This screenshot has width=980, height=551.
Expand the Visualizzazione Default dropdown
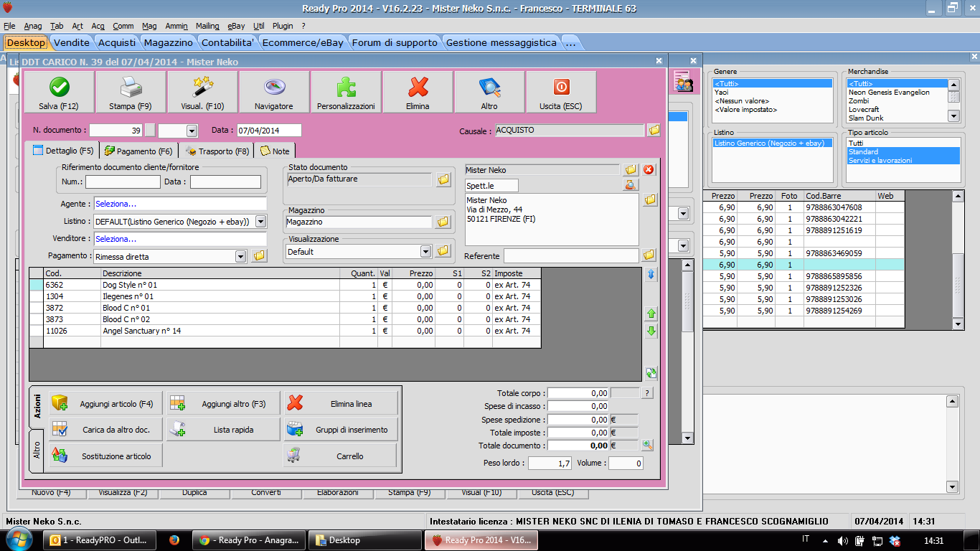click(x=425, y=252)
